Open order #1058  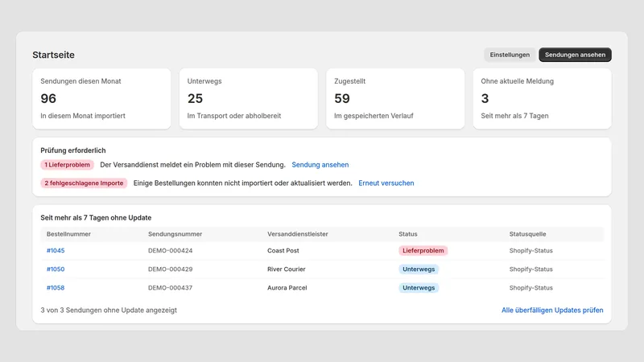pyautogui.click(x=56, y=288)
